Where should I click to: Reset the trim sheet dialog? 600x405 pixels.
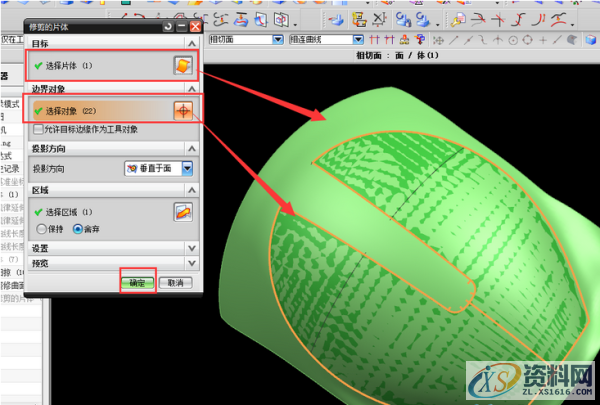point(167,27)
